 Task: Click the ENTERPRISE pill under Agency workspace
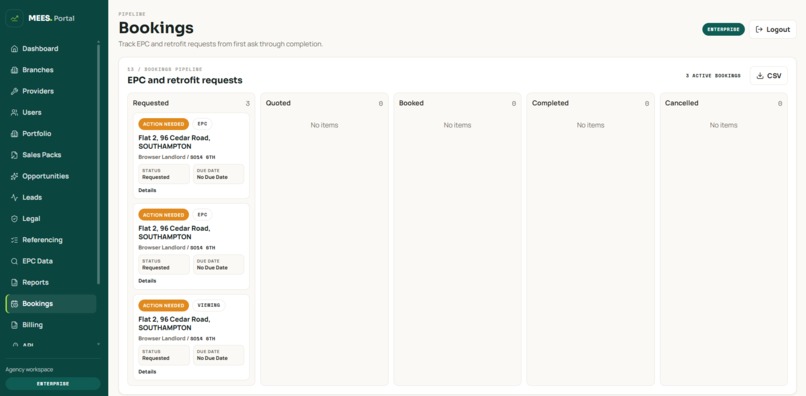click(x=53, y=384)
